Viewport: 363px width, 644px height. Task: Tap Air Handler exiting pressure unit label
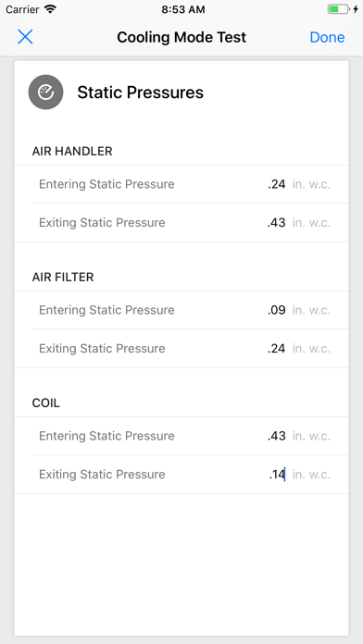(x=311, y=223)
